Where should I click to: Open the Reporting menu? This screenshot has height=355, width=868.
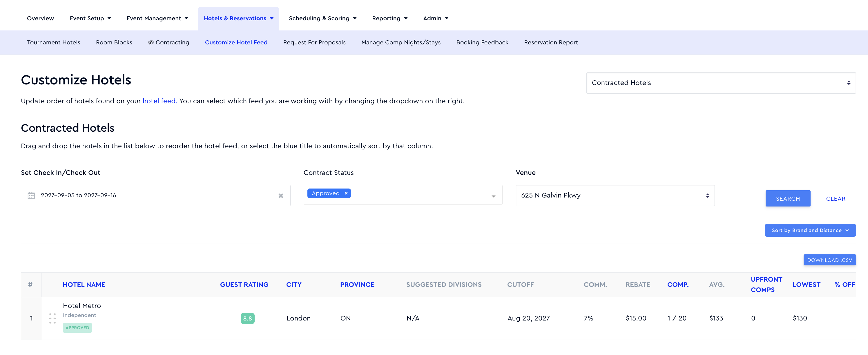tap(389, 18)
